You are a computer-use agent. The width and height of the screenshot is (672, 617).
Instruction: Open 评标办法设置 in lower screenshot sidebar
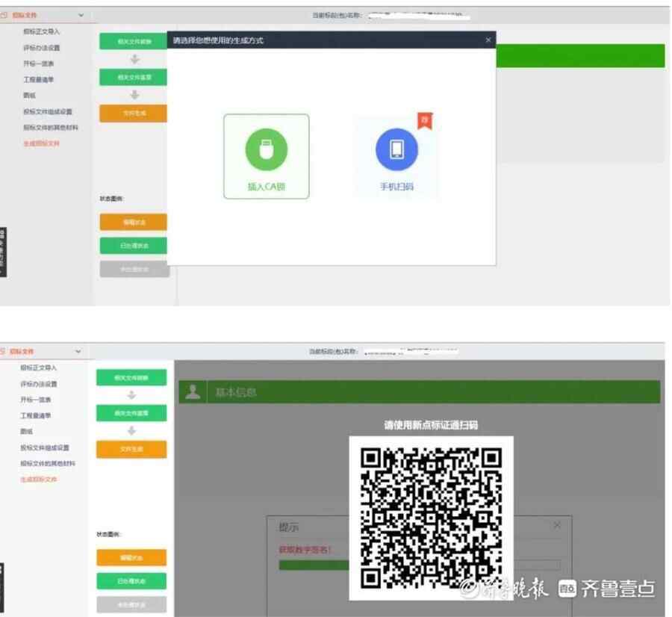[39, 384]
